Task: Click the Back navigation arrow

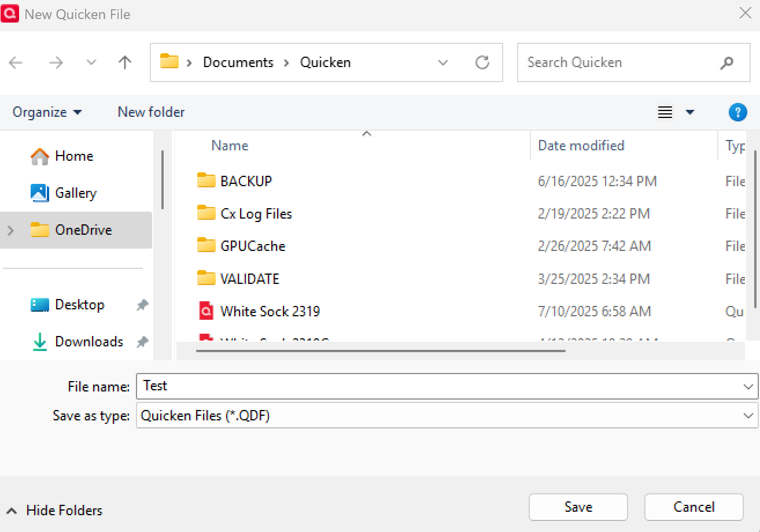Action: pyautogui.click(x=16, y=62)
